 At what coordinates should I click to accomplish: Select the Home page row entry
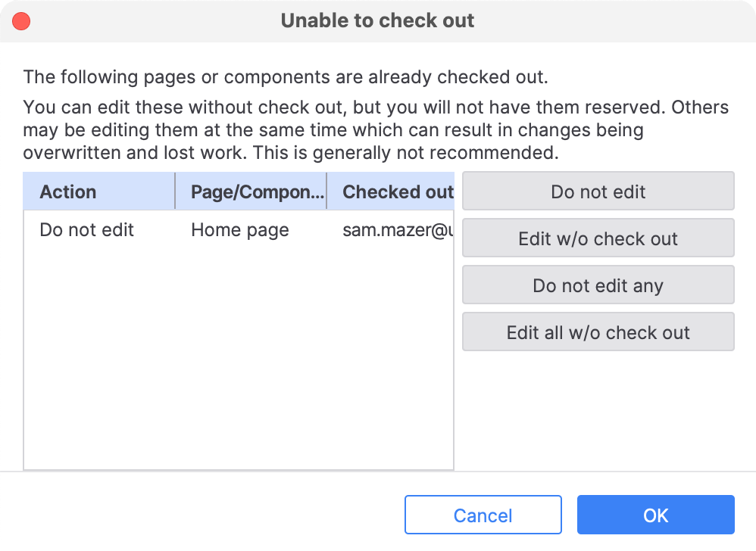pos(240,230)
